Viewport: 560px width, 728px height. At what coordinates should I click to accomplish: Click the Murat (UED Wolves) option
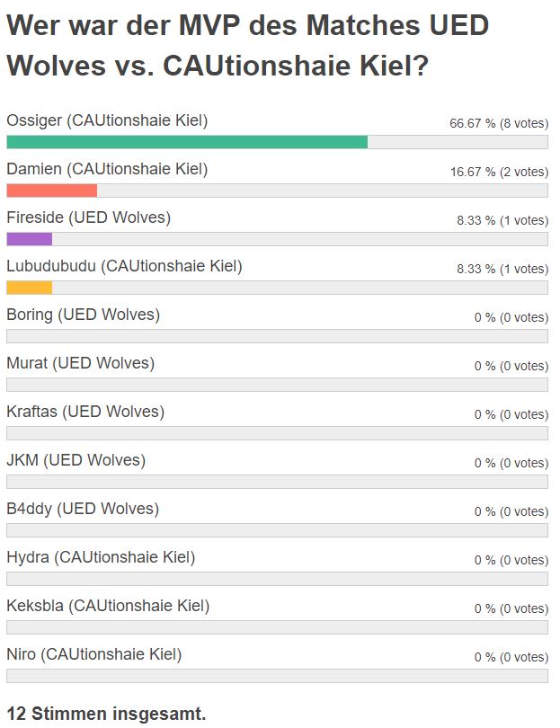(x=80, y=363)
